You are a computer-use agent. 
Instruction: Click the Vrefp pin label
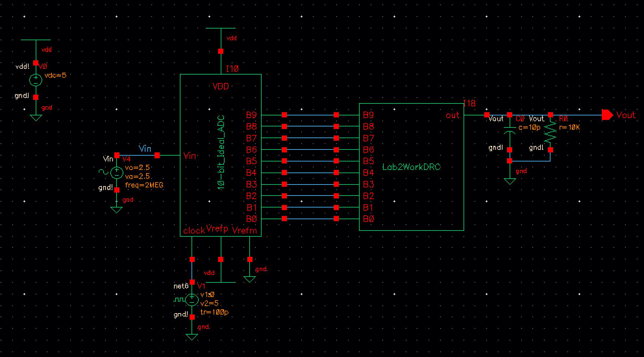click(217, 229)
